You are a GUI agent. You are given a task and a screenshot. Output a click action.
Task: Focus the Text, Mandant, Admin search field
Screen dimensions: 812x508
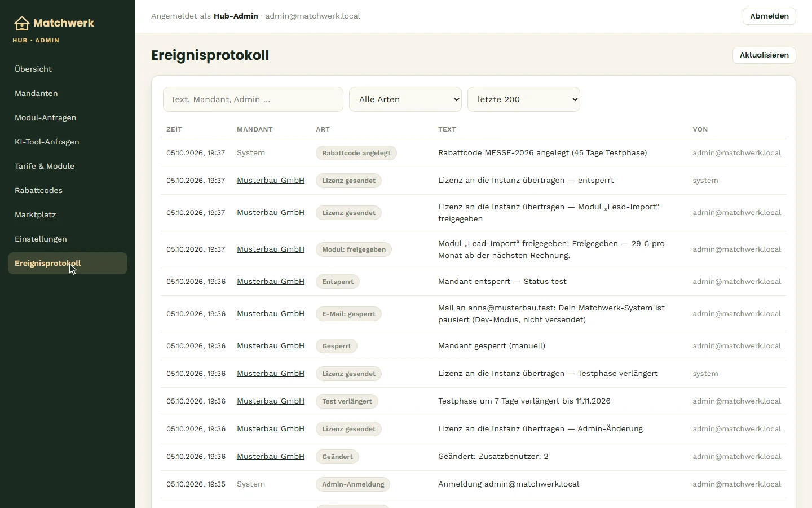253,99
